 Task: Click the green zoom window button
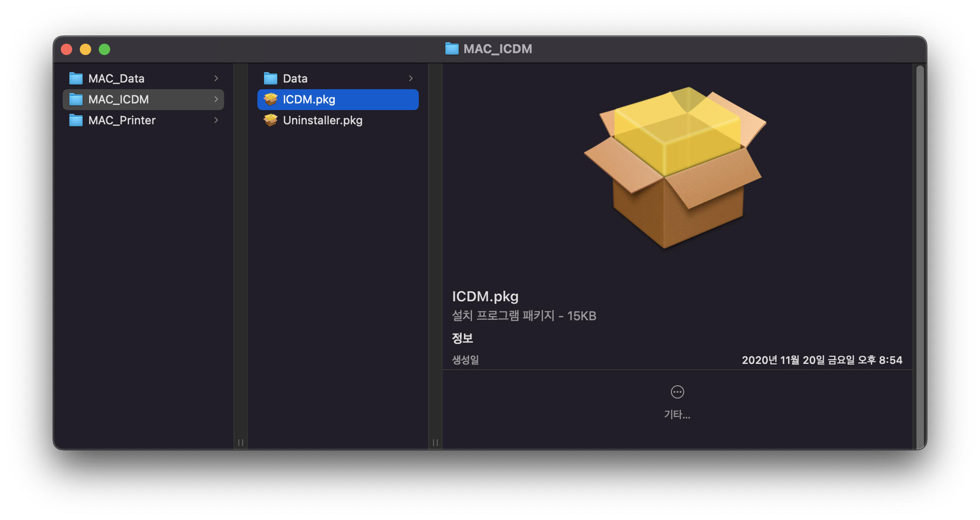[x=104, y=49]
